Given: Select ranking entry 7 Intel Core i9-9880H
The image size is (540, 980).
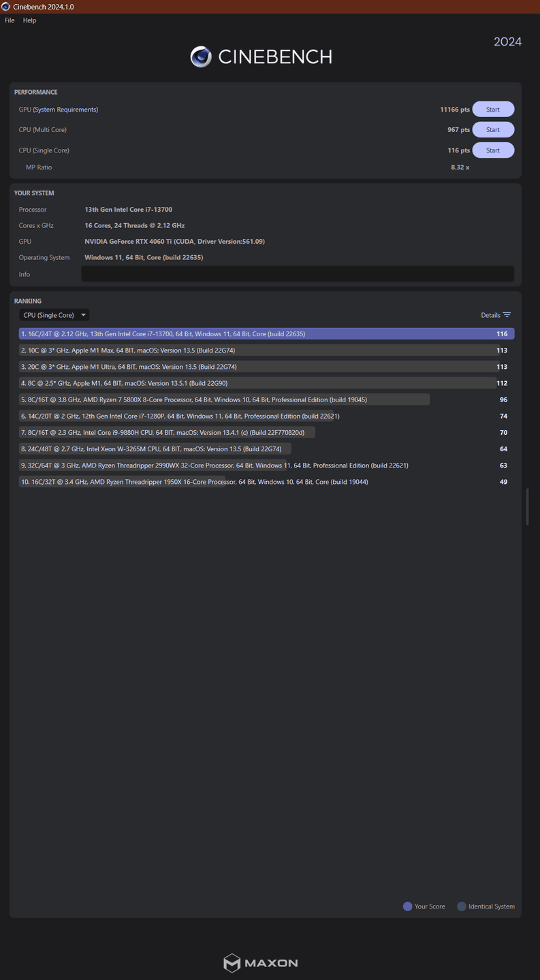Looking at the screenshot, I should [266, 432].
